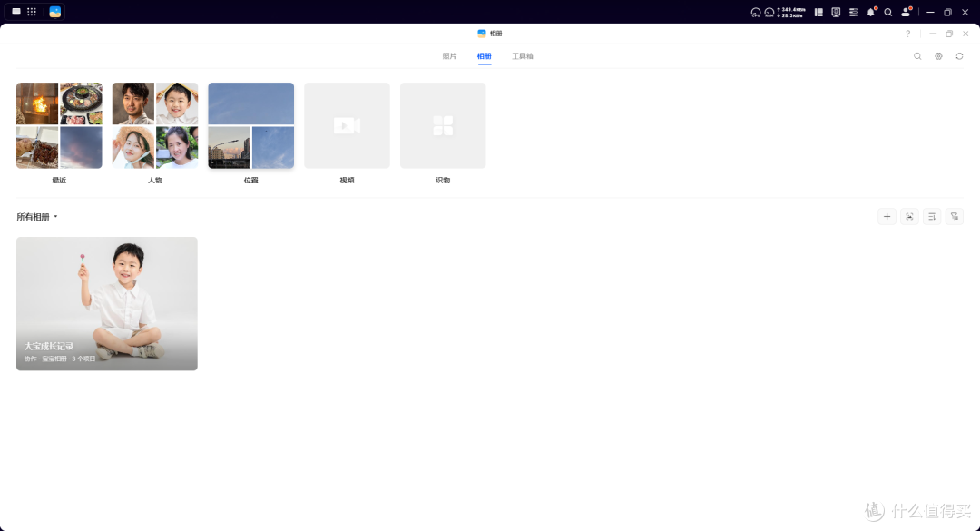Click the 视频 label
980x531 pixels.
[347, 180]
